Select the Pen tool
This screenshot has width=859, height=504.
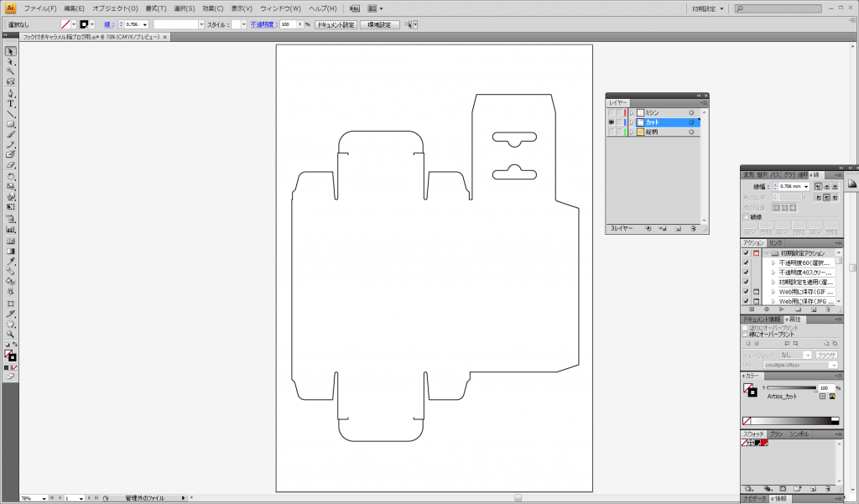click(11, 92)
